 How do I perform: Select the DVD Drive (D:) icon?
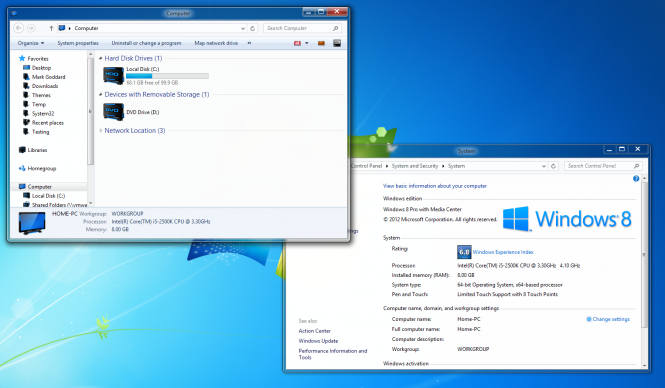point(113,112)
